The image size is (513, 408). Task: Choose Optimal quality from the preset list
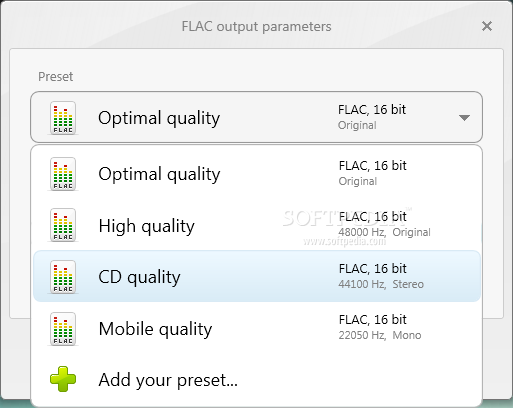[x=256, y=174]
